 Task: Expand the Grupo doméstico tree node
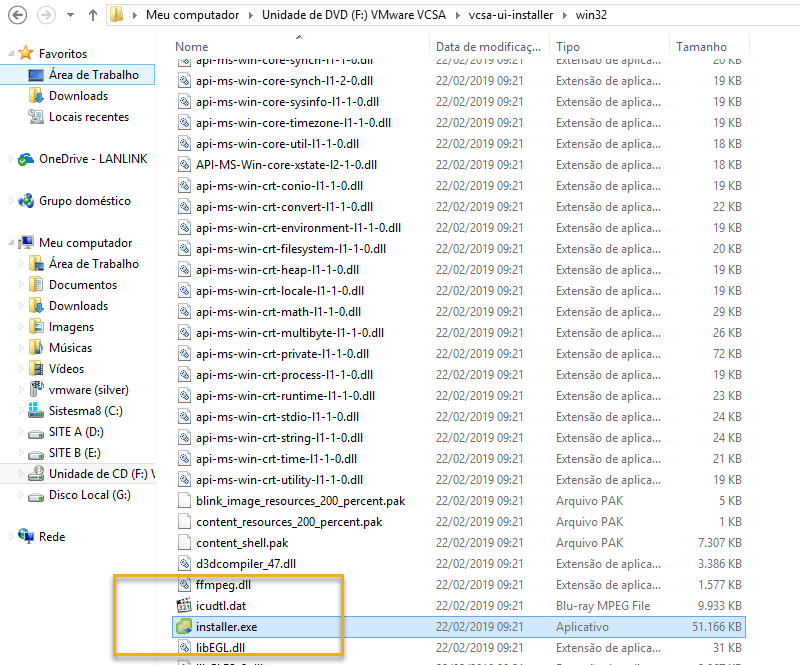coord(10,201)
